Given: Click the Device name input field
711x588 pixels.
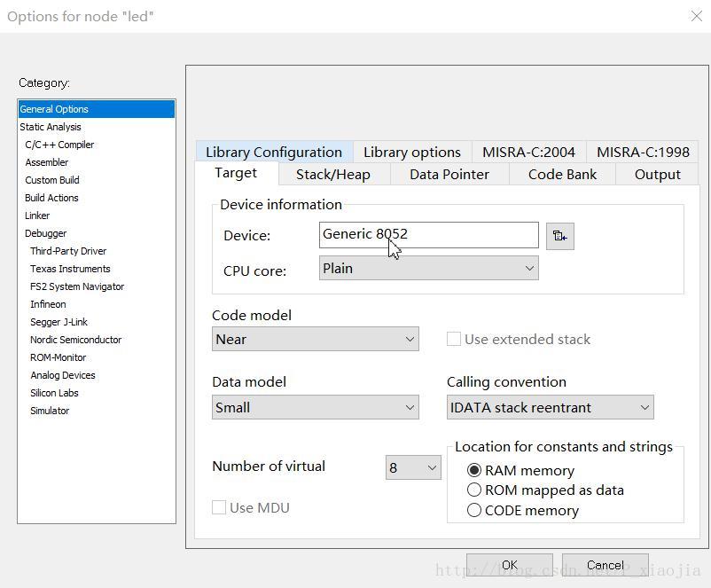Looking at the screenshot, I should [428, 234].
